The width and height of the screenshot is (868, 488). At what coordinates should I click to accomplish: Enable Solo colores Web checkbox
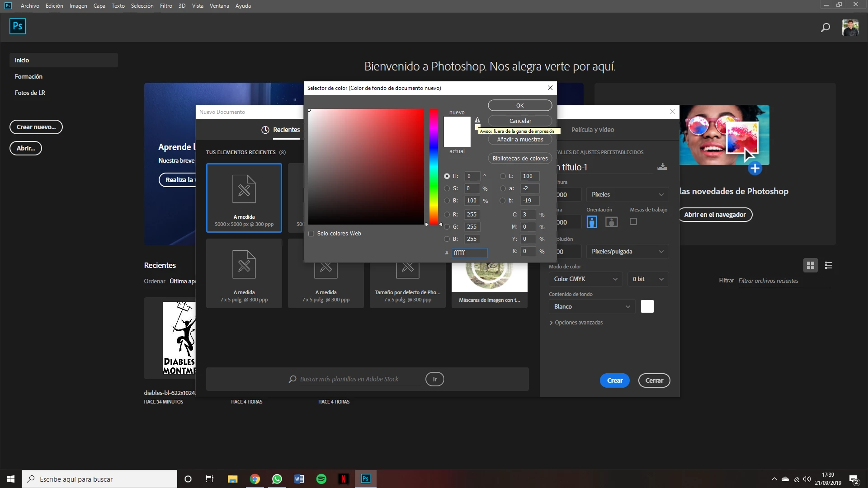[311, 234]
